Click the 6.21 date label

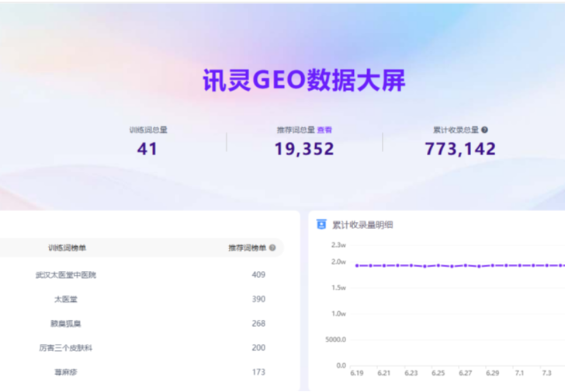pyautogui.click(x=383, y=373)
